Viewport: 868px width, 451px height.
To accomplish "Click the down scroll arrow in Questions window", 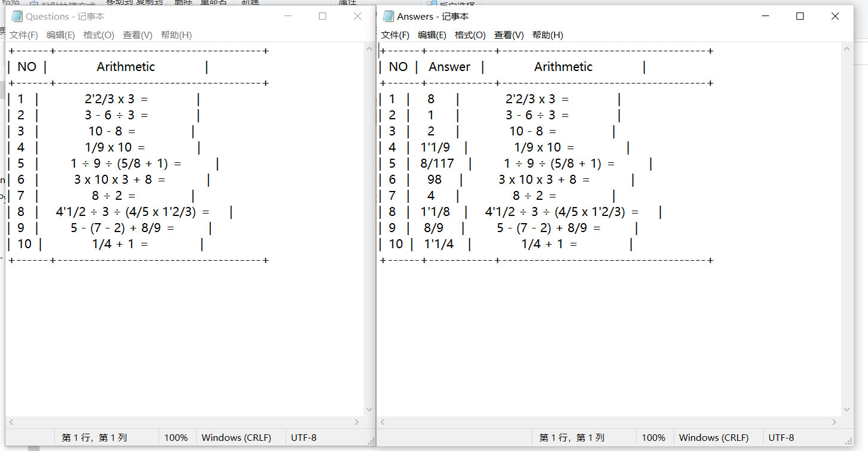I will click(x=368, y=410).
